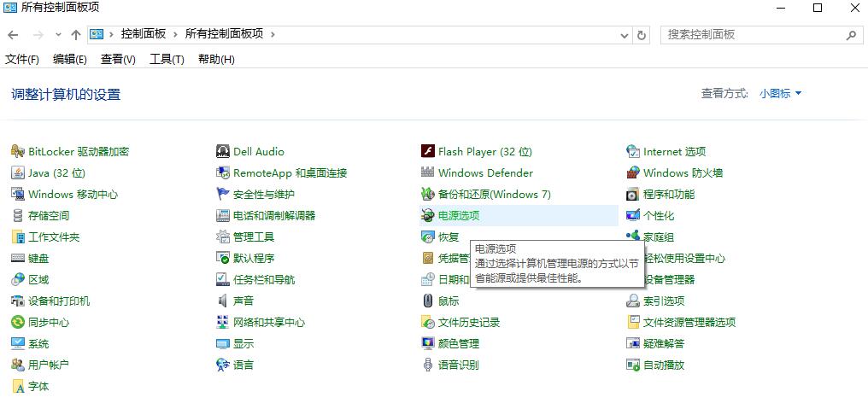
Task: Open the 帮助(H) menu
Action: coord(216,59)
